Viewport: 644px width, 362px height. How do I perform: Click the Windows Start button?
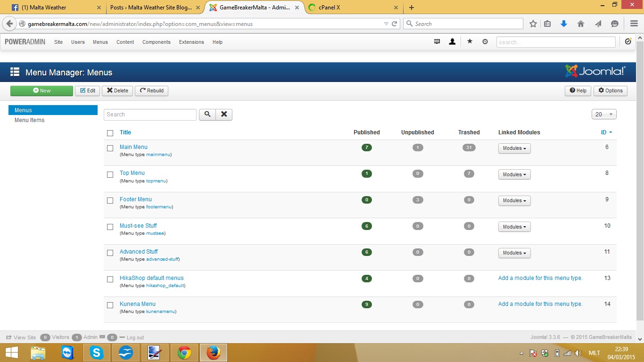pyautogui.click(x=11, y=352)
